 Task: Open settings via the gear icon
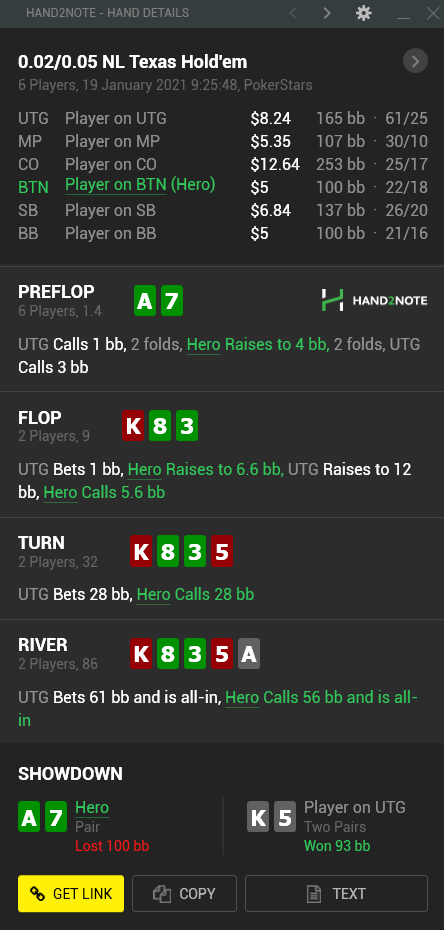click(363, 13)
